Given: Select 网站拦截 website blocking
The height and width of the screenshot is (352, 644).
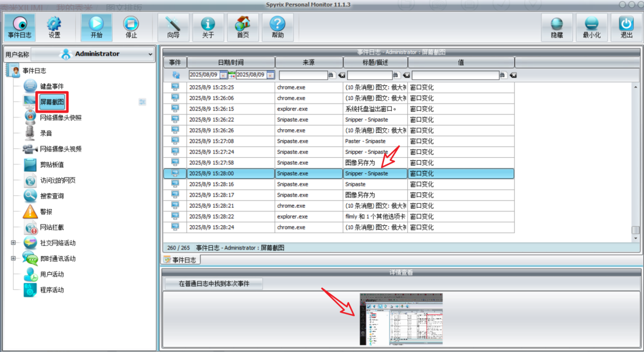Looking at the screenshot, I should click(52, 228).
